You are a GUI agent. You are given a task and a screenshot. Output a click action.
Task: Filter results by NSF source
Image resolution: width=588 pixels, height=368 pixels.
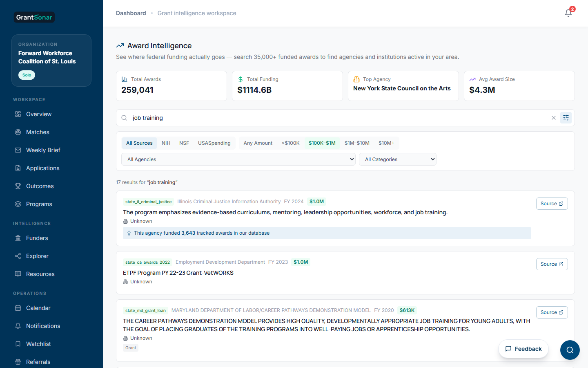coord(184,143)
